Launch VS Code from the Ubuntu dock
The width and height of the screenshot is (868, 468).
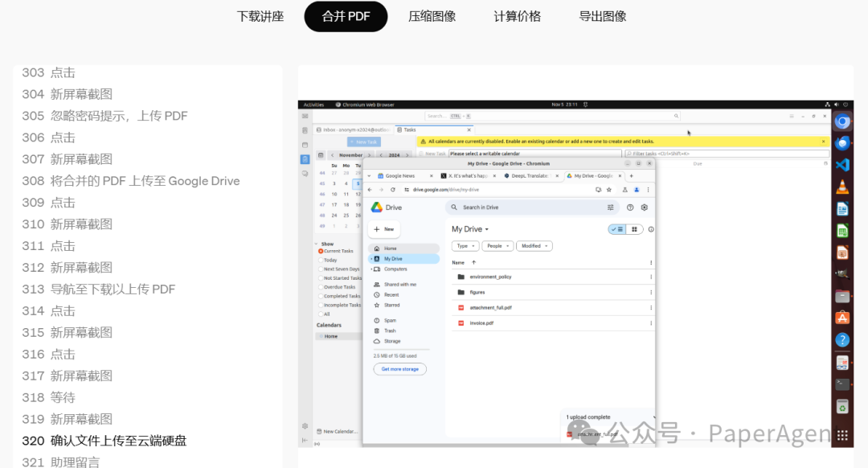tap(841, 164)
